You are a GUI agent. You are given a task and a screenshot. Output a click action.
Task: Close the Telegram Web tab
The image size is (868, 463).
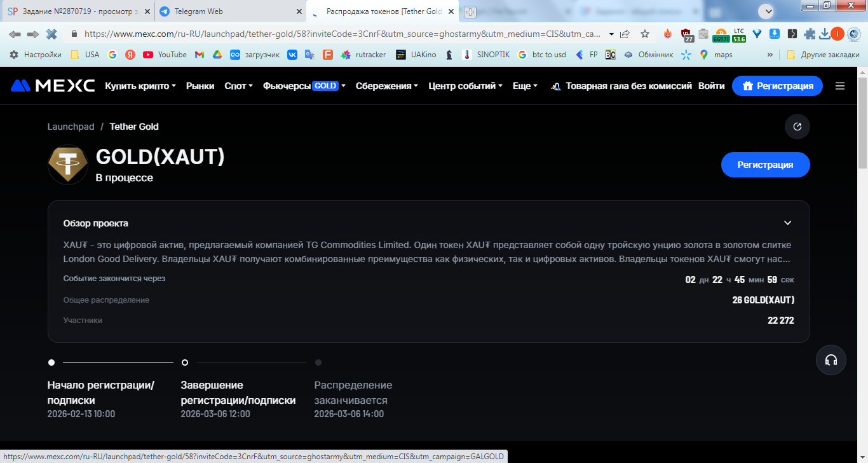point(300,11)
